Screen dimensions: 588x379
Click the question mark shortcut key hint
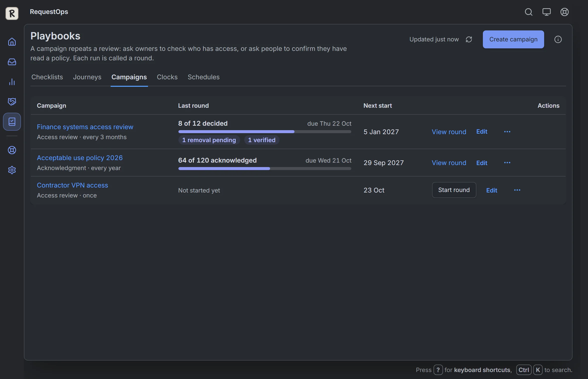tap(438, 370)
